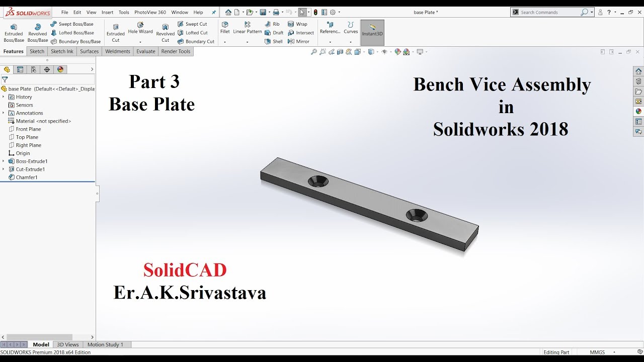Start the Extruded Cut tool
644x362 pixels.
(x=116, y=33)
